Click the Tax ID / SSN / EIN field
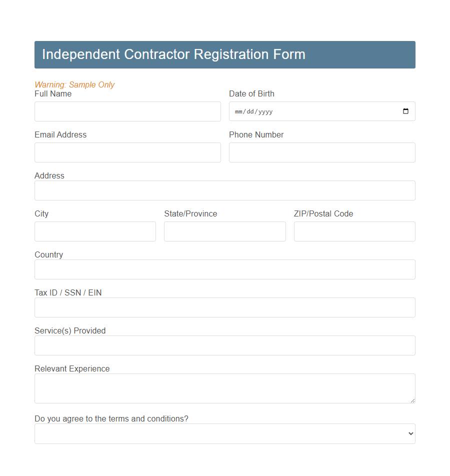 coord(224,307)
